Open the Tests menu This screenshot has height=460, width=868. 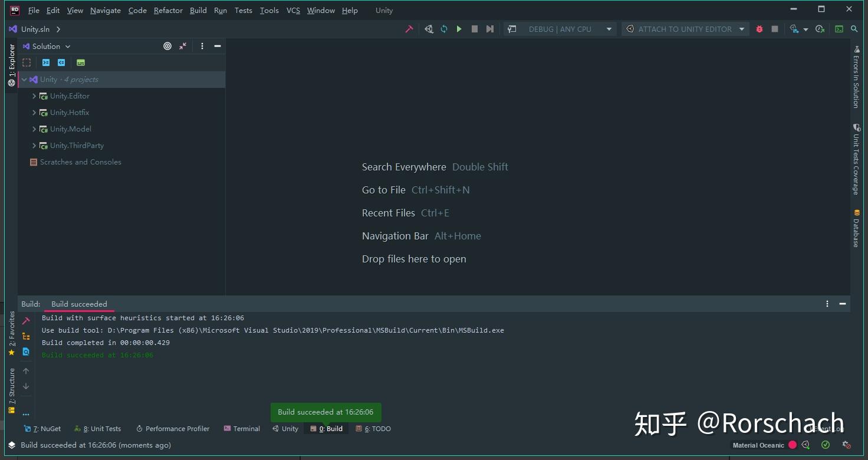point(243,11)
